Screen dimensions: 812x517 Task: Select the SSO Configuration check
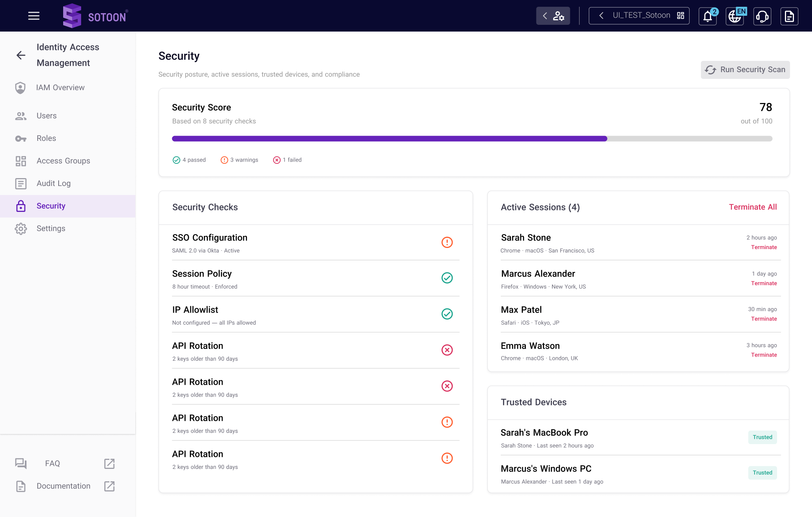315,243
